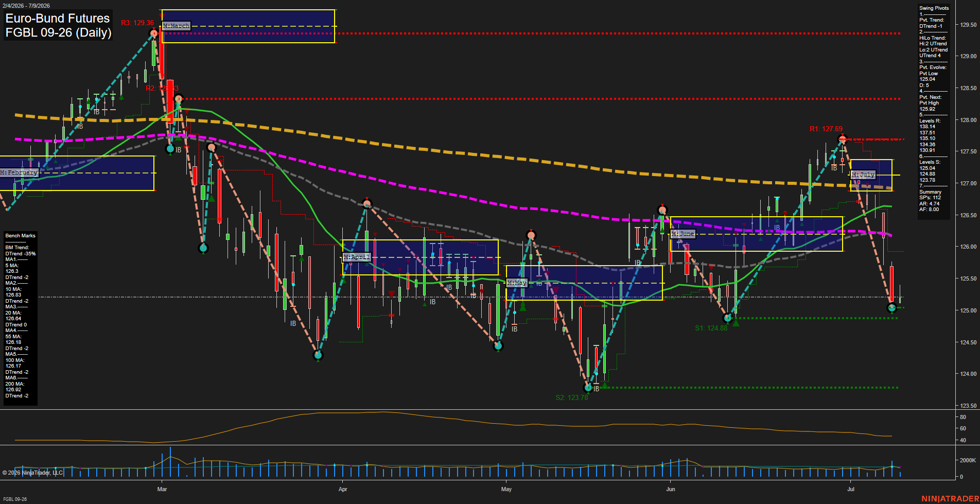Click the SP's: 112 summary line
This screenshot has width=980, height=504.
click(x=930, y=198)
